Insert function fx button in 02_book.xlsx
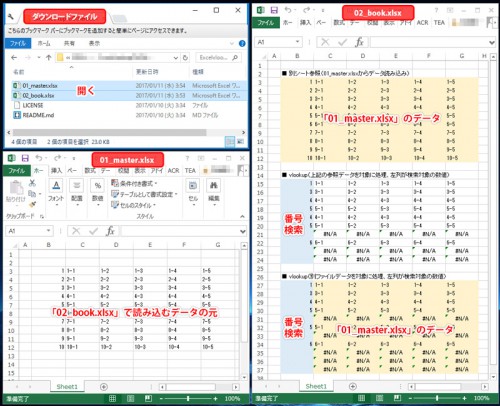This screenshot has width=500, height=406. click(359, 42)
